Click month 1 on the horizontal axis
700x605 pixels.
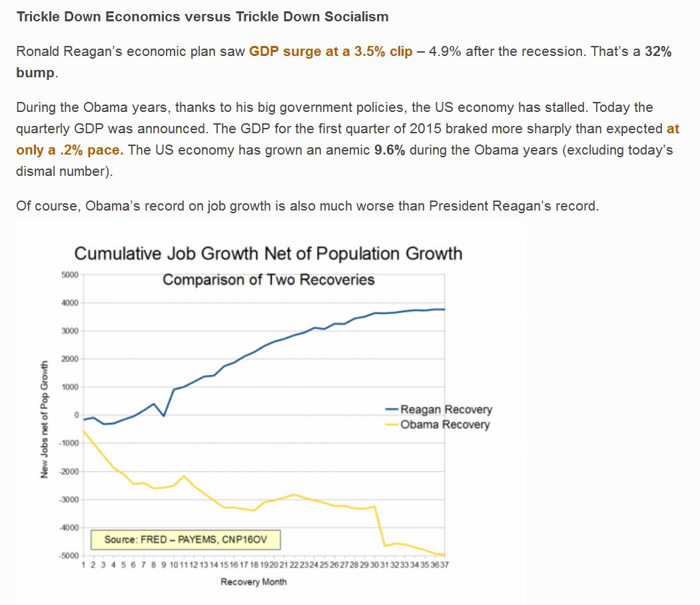coord(83,565)
